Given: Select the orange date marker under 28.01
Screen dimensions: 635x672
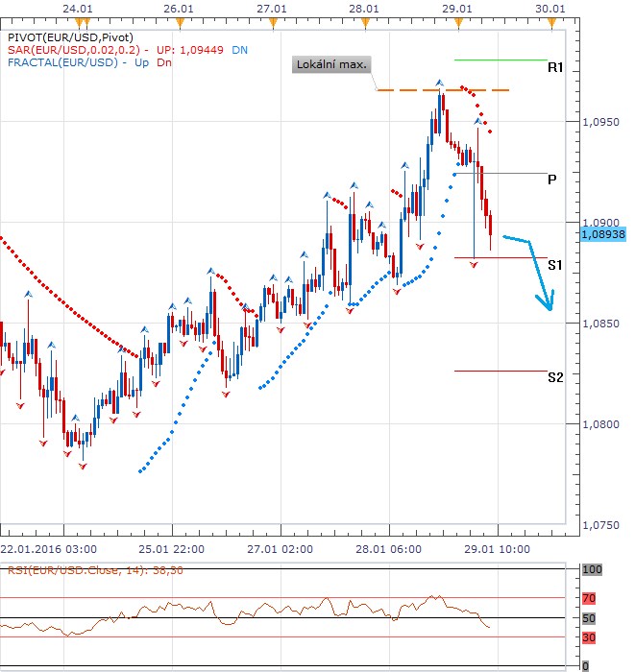Looking at the screenshot, I should point(365,20).
